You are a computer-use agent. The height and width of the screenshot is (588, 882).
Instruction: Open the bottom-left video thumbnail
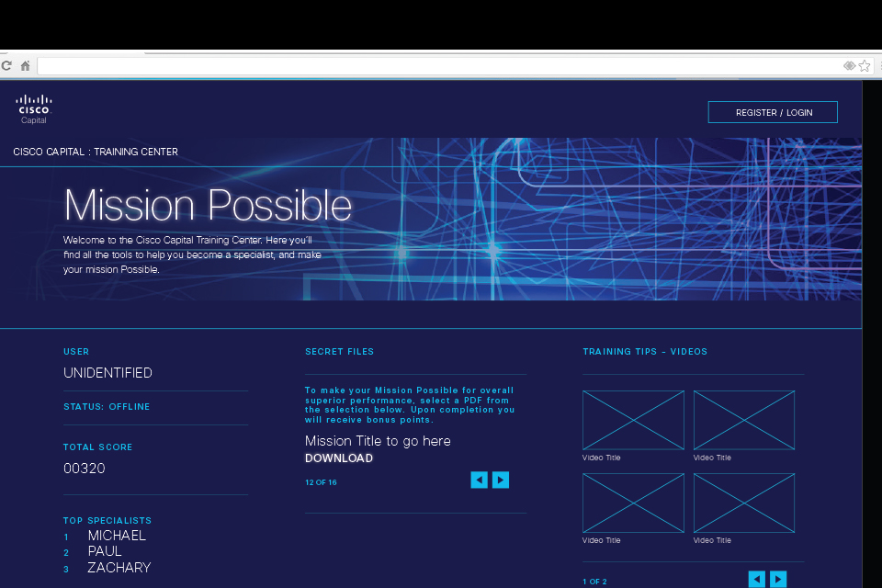(x=633, y=503)
